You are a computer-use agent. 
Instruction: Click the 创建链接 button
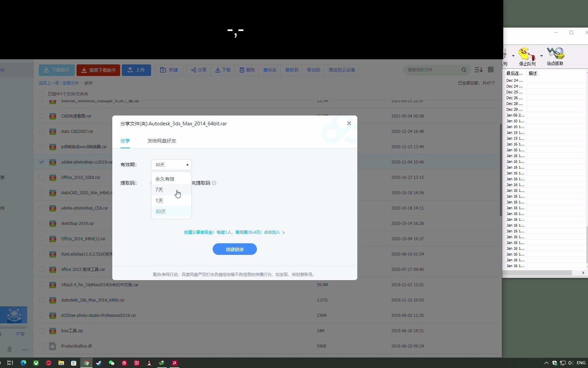click(234, 249)
